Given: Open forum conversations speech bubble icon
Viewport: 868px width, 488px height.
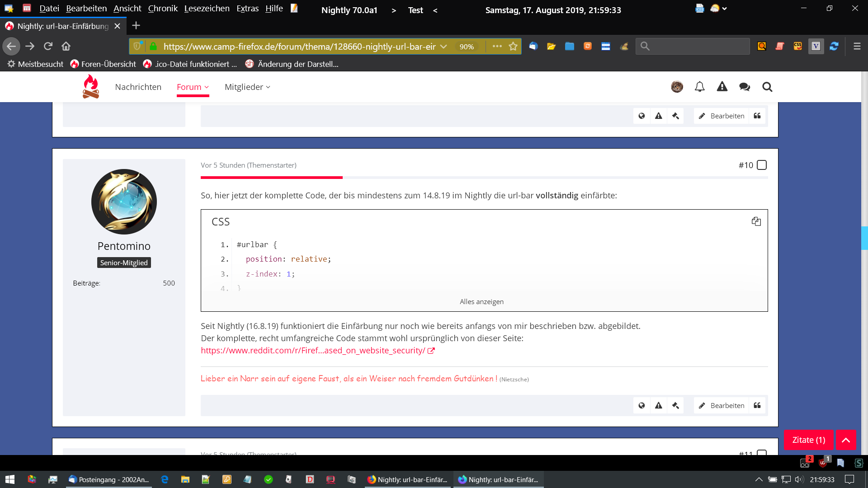Looking at the screenshot, I should click(745, 87).
